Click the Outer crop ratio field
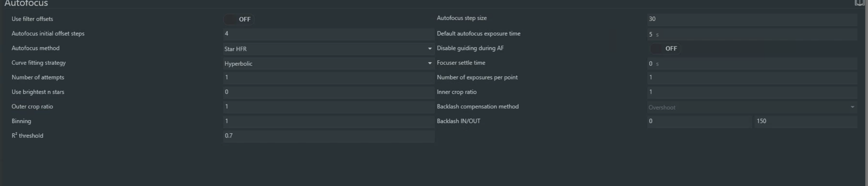 [x=328, y=106]
